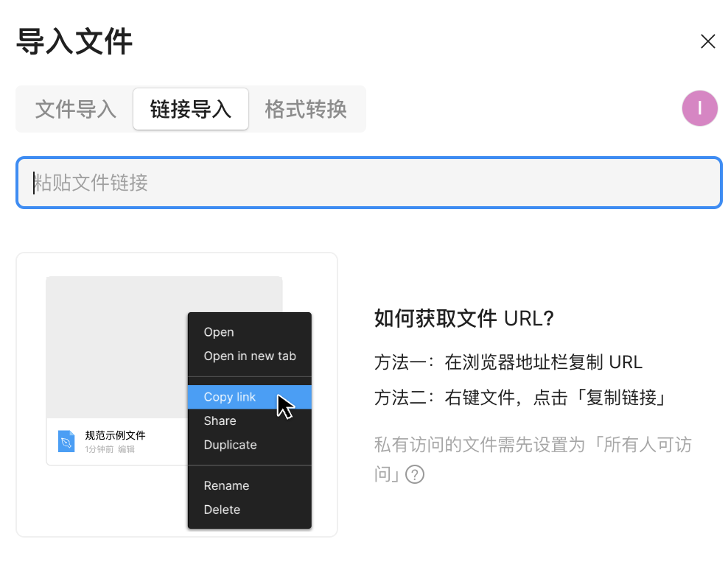Pick Share from the illustrated menu
728x570 pixels.
(x=220, y=421)
